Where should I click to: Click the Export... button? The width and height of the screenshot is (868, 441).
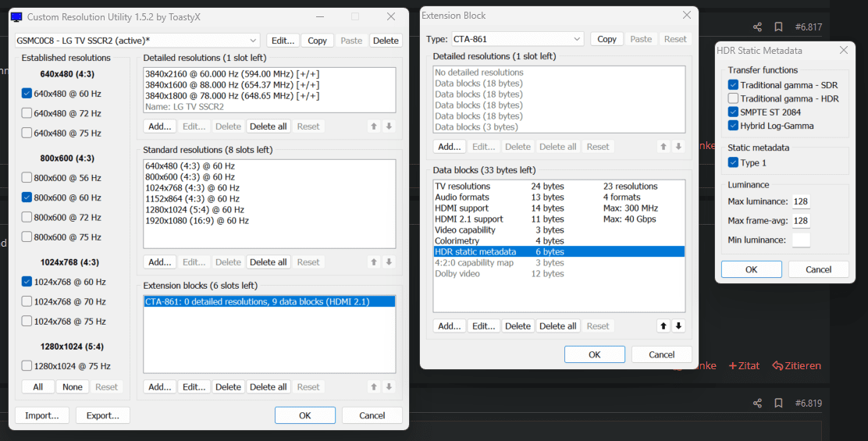tap(102, 415)
